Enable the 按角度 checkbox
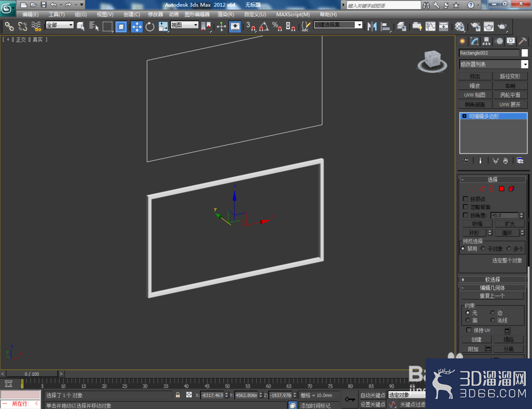 (x=465, y=215)
